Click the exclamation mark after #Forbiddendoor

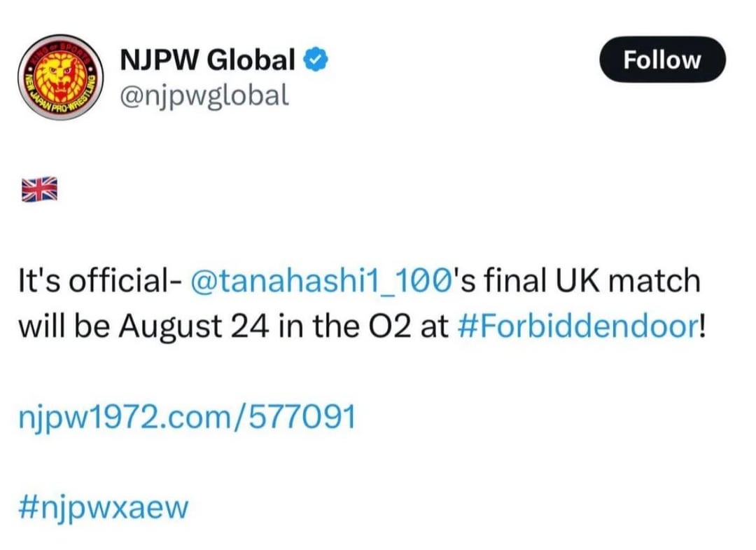pyautogui.click(x=701, y=326)
